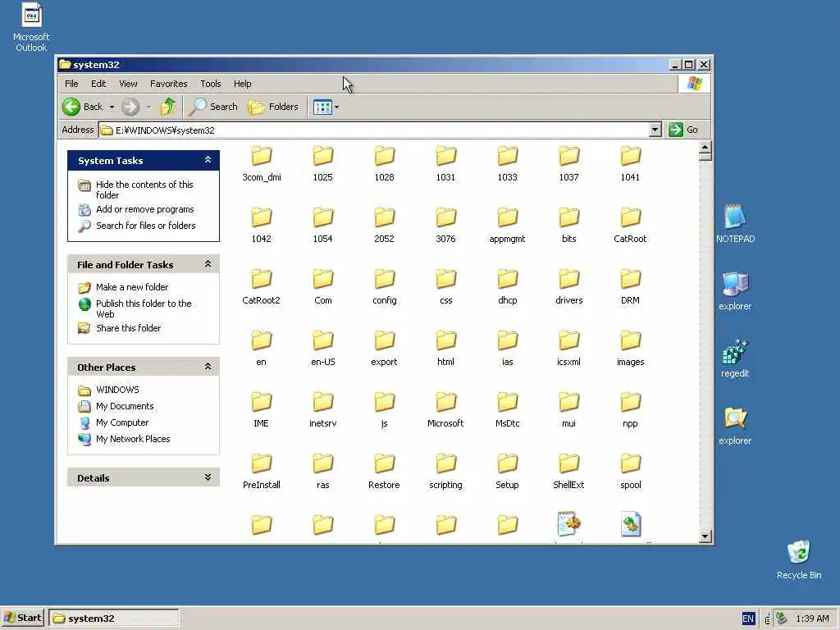Select the regedit desktop icon
The width and height of the screenshot is (840, 630).
[x=735, y=358]
